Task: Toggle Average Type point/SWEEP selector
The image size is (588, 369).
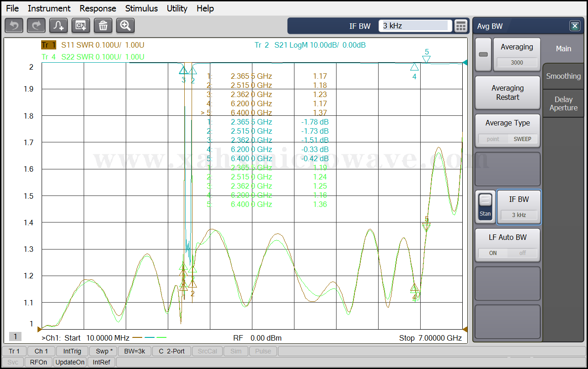Action: [x=508, y=139]
